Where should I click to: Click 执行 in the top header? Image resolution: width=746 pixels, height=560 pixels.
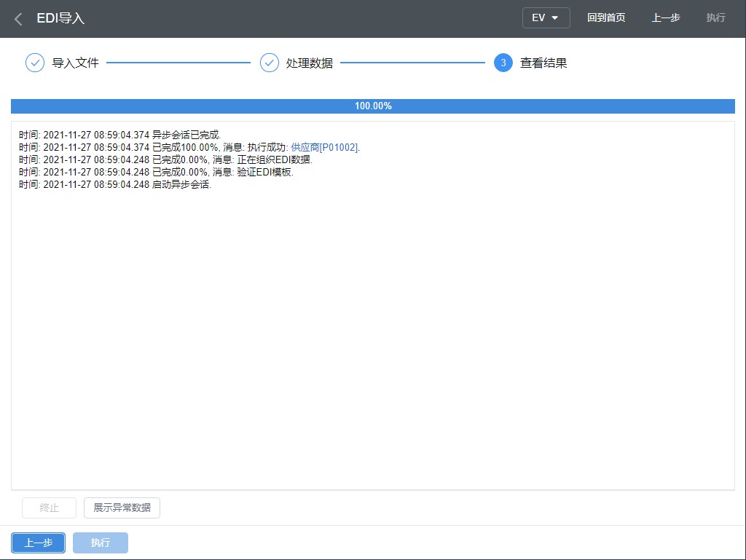click(x=715, y=18)
